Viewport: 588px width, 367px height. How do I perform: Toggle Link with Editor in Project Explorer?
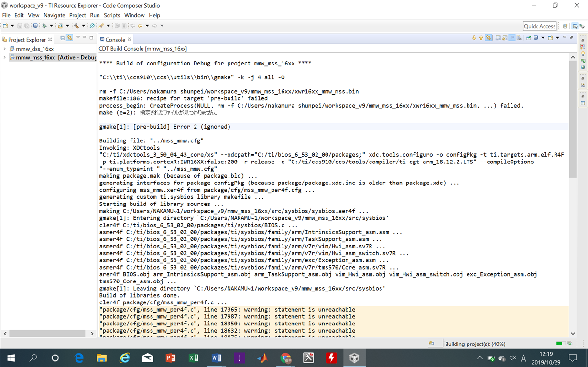click(x=69, y=38)
